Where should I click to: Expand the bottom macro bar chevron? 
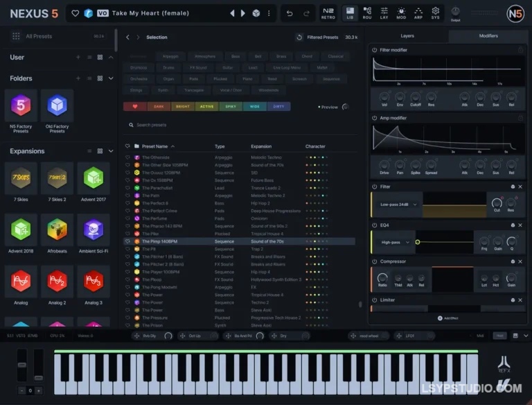[526, 336]
